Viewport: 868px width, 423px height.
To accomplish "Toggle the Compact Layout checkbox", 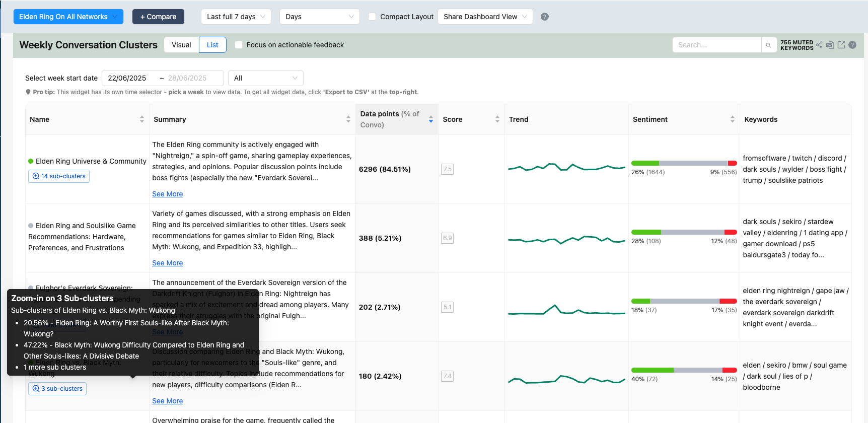I will click(x=372, y=17).
